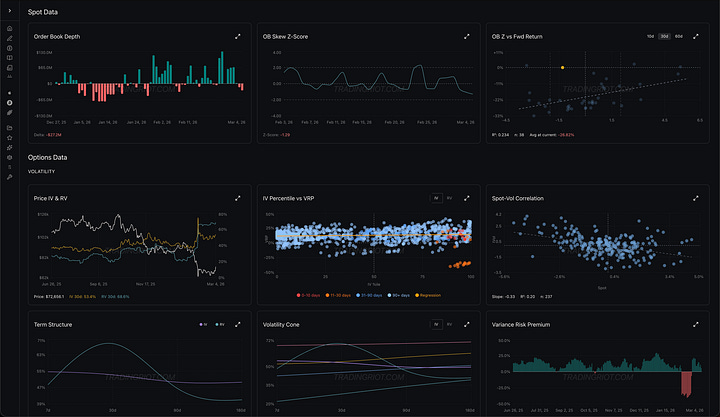Toggle the 0-10 days legend series
This screenshot has width=720, height=417.
pyautogui.click(x=308, y=295)
